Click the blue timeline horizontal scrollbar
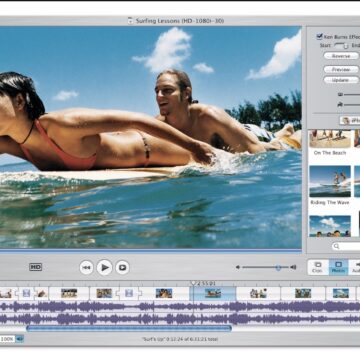Screen dimensions: 360x360 [x=129, y=328]
